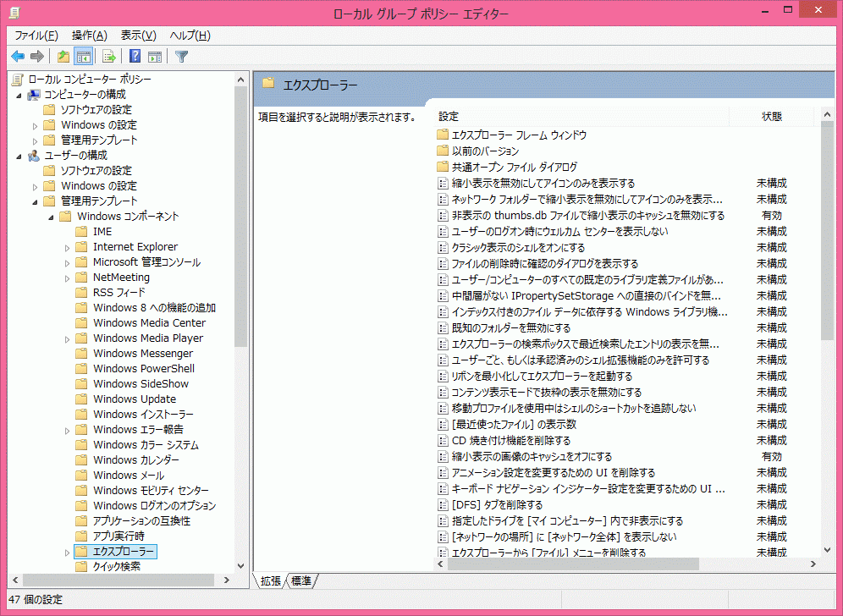The width and height of the screenshot is (843, 616).
Task: Select the [最近使ったファイル] の表示数 setting
Action: [514, 425]
